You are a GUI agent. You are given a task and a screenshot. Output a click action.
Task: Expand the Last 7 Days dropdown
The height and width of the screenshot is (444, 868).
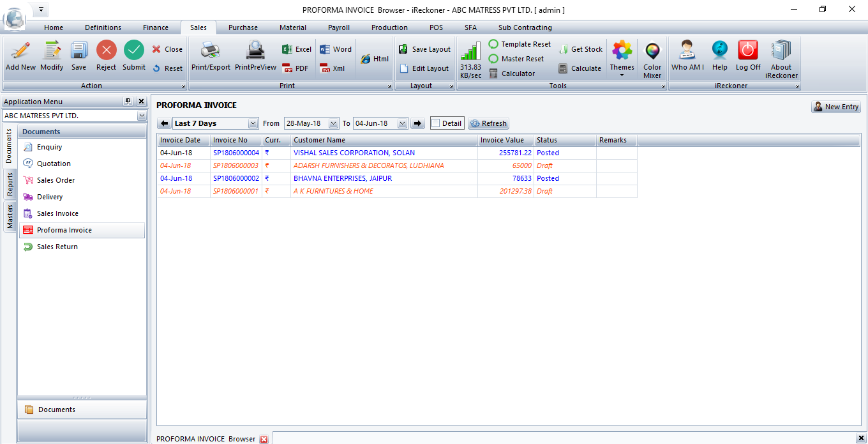pyautogui.click(x=253, y=123)
